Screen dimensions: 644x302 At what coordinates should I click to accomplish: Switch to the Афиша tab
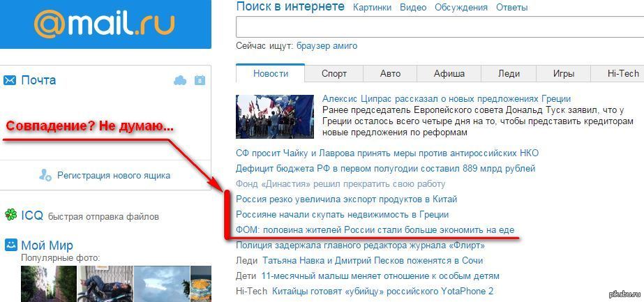coord(449,74)
